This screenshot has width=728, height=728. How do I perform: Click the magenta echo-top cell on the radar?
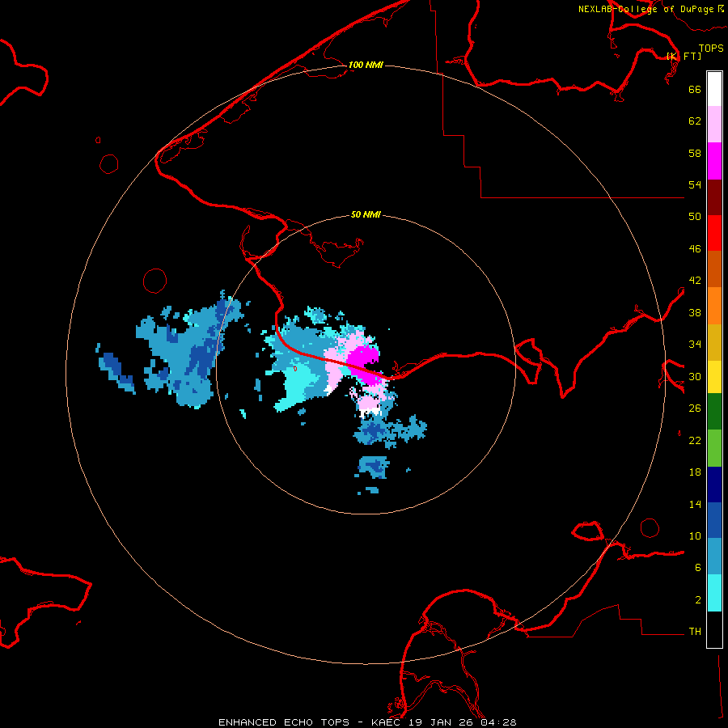click(x=365, y=365)
